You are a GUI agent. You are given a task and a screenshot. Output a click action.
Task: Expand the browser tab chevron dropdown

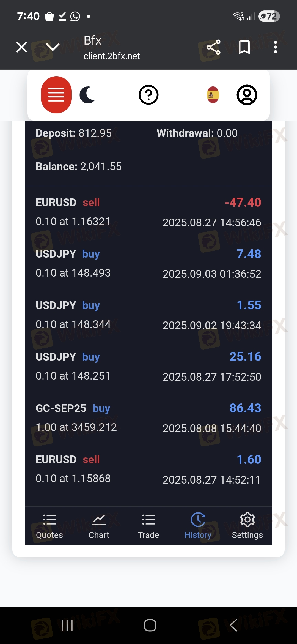pos(53,47)
